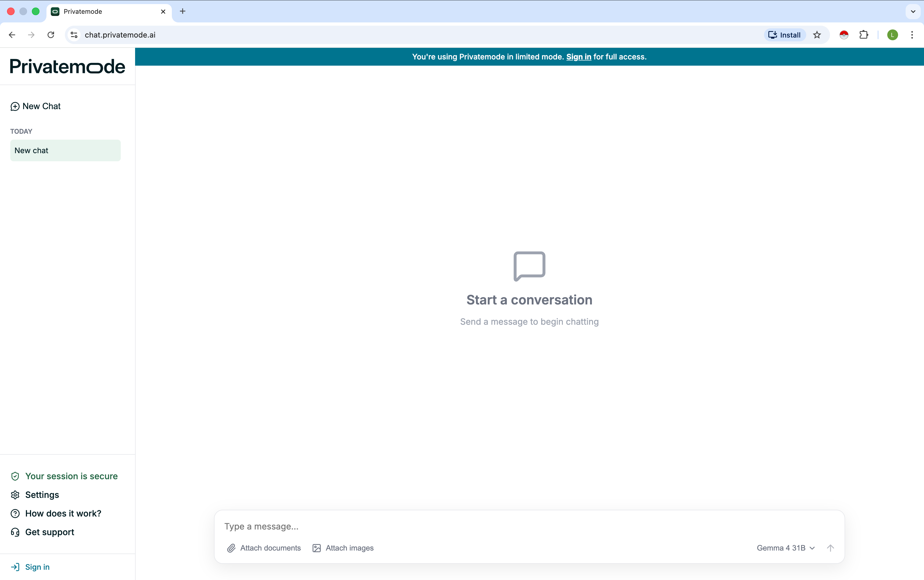The height and width of the screenshot is (580, 924).
Task: Click the address bar URL chat.privatemode.ai
Action: point(120,35)
